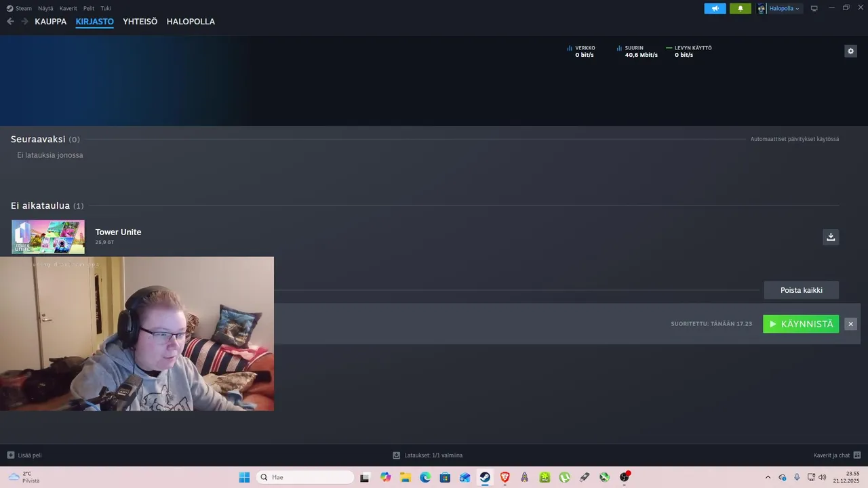Screen dimensions: 868x488
Task: Open the green notifications bell
Action: point(741,9)
